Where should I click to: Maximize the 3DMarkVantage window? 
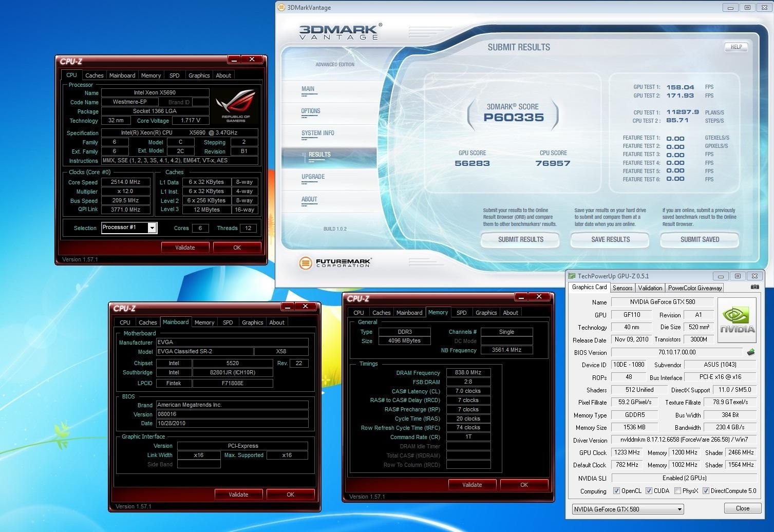click(747, 7)
